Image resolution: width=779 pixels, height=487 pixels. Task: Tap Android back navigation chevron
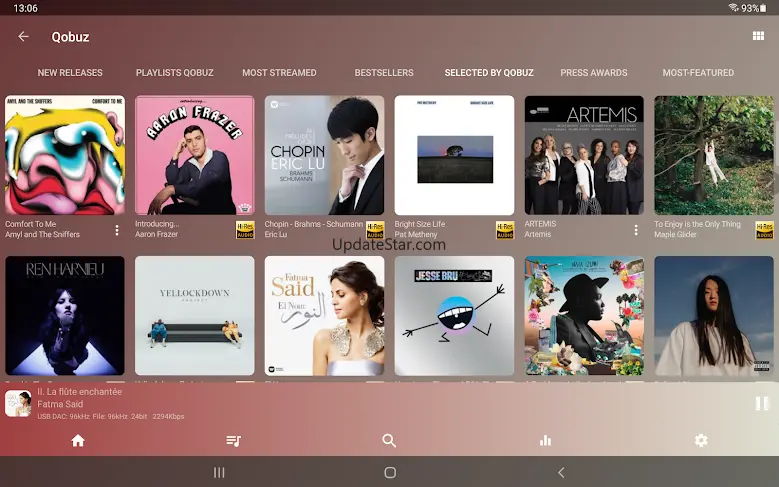click(561, 472)
